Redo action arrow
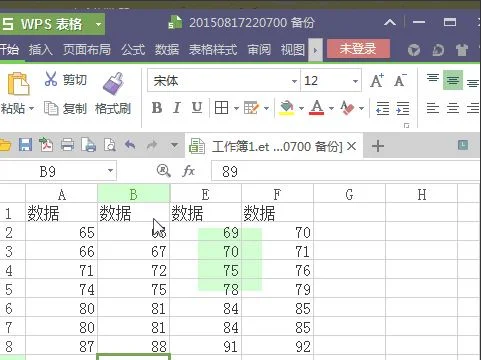481x360 pixels. click(152, 145)
